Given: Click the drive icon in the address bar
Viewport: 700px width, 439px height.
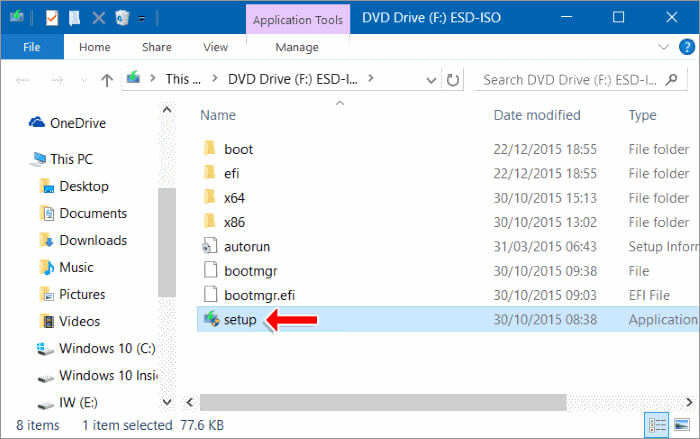Looking at the screenshot, I should point(133,78).
